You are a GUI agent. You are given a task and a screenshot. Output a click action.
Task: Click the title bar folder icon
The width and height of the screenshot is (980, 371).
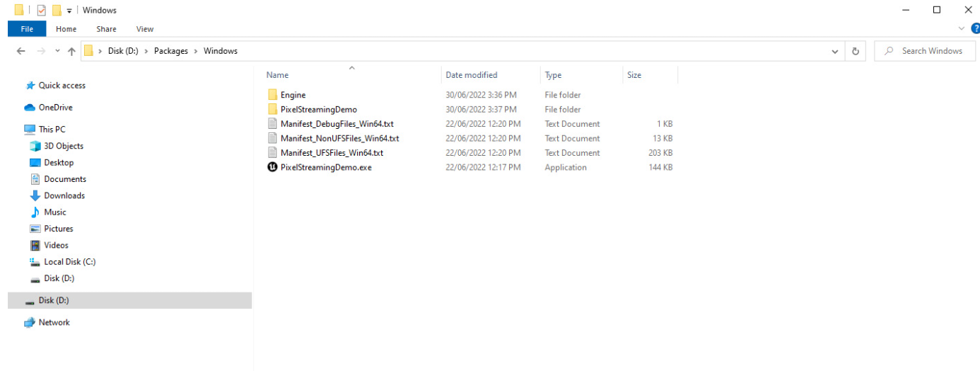coord(19,10)
